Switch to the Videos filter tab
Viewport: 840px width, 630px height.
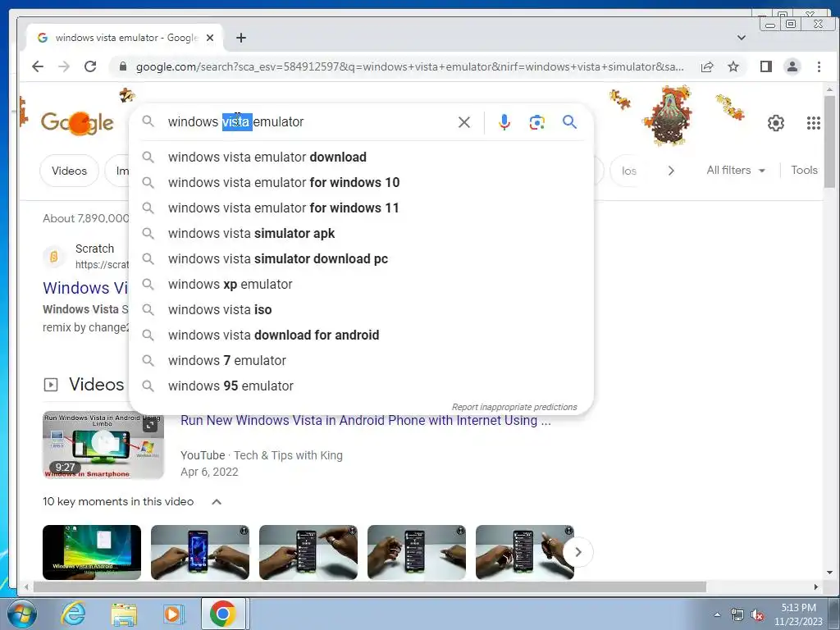pyautogui.click(x=69, y=171)
